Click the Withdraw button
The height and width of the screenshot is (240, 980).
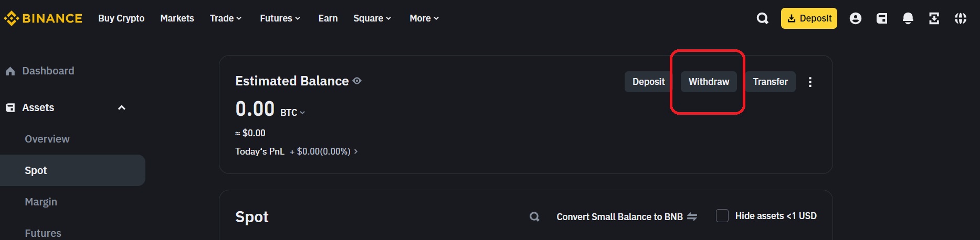click(x=709, y=82)
